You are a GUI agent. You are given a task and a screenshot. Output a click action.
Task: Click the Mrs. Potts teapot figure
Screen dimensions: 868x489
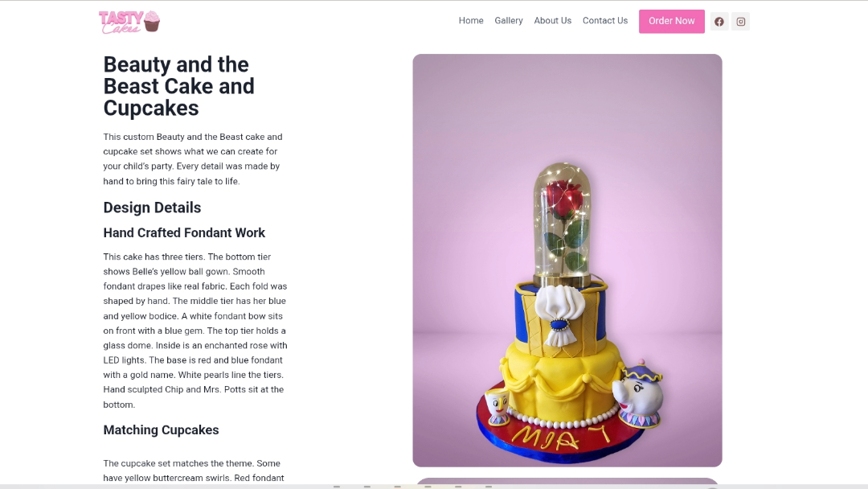pos(639,393)
